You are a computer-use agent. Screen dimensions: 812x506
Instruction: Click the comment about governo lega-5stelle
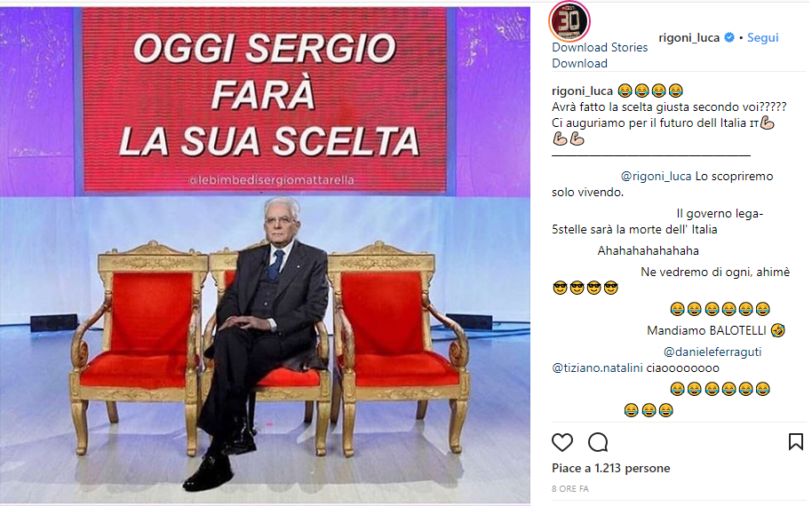(657, 221)
